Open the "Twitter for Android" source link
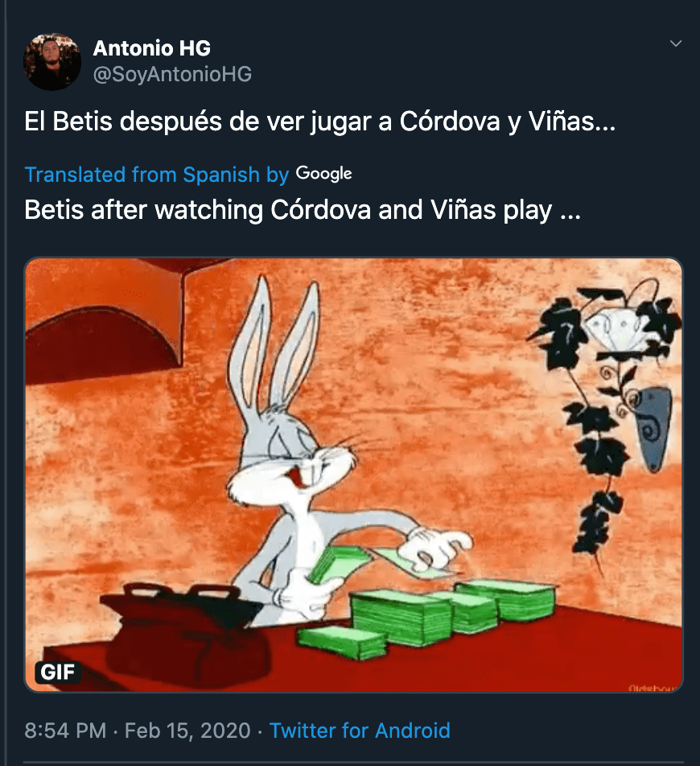 pyautogui.click(x=360, y=731)
